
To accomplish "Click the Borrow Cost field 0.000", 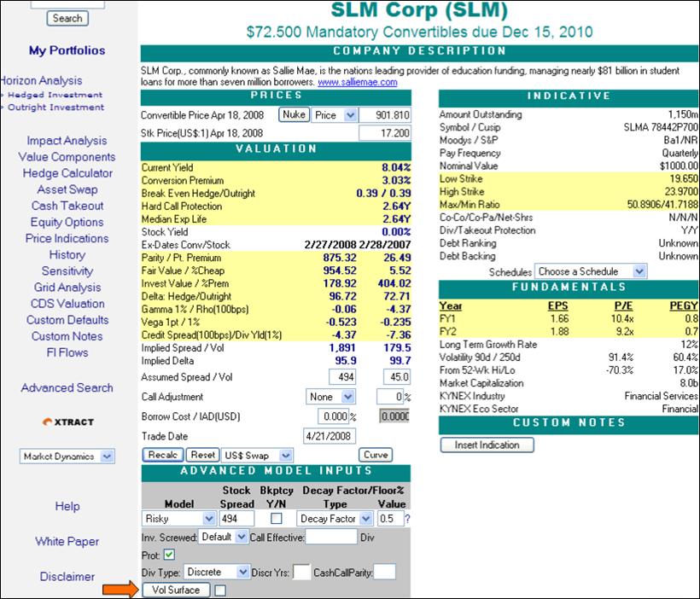I will (333, 416).
